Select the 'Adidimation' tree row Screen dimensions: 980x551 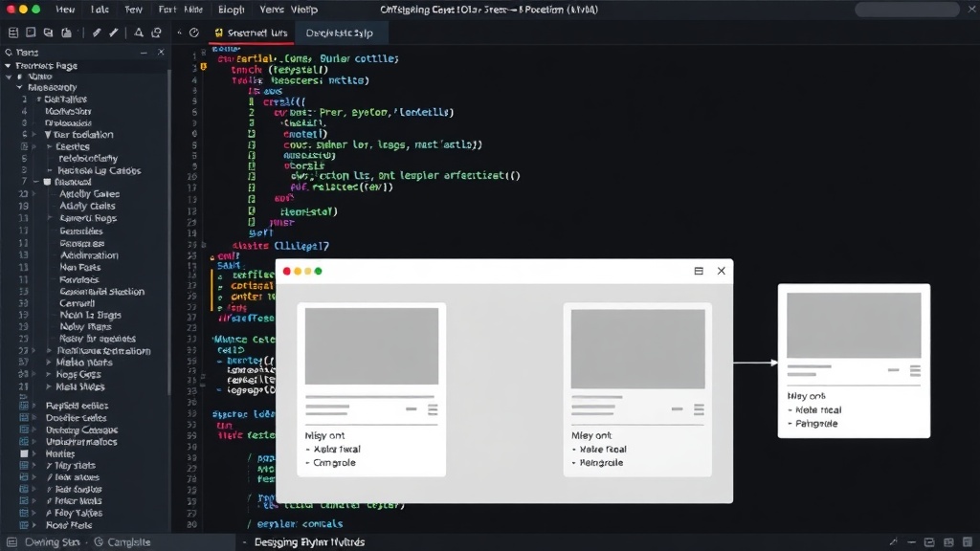coord(89,254)
